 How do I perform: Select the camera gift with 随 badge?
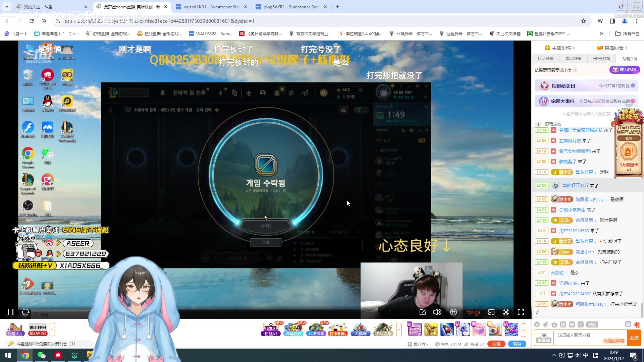point(495,329)
